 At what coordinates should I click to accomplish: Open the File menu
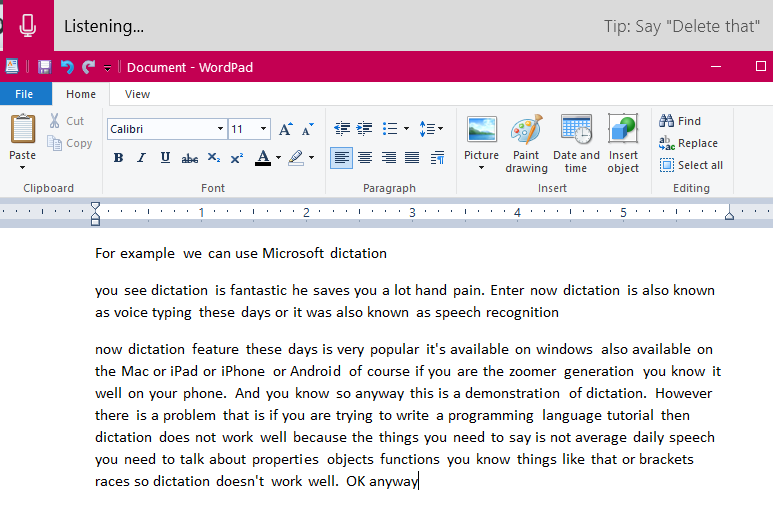[x=24, y=94]
